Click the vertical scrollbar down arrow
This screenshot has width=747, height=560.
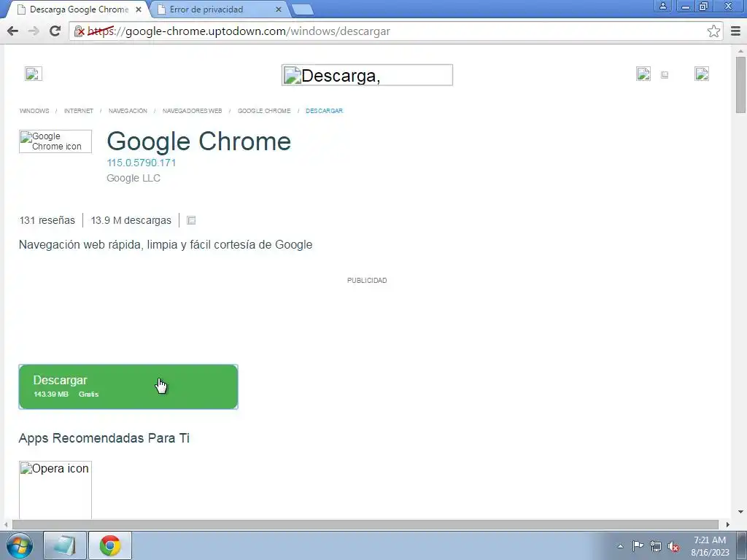pos(740,512)
